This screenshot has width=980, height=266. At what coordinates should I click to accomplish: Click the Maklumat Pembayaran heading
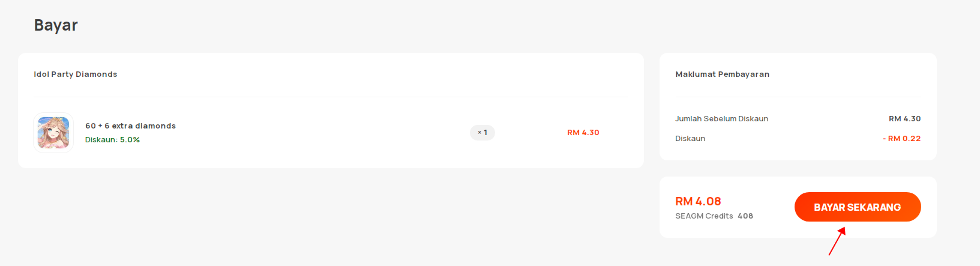click(723, 74)
